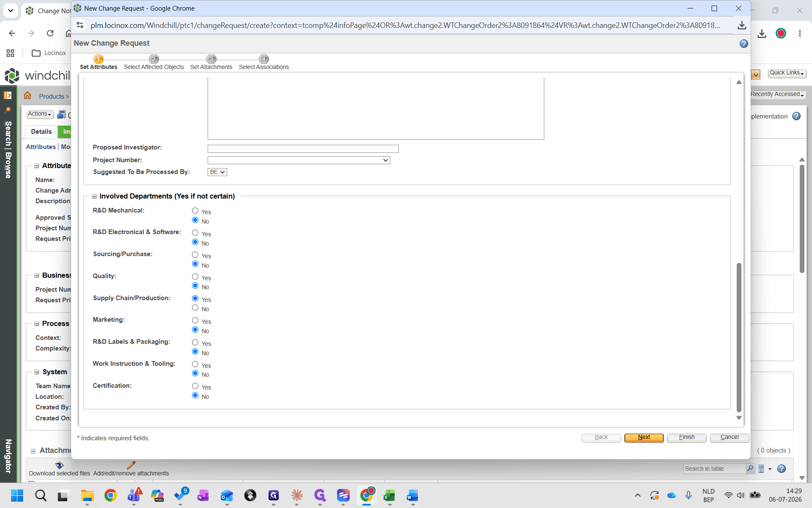The width and height of the screenshot is (812, 508).
Task: Open the download selected files icon
Action: [x=59, y=465]
